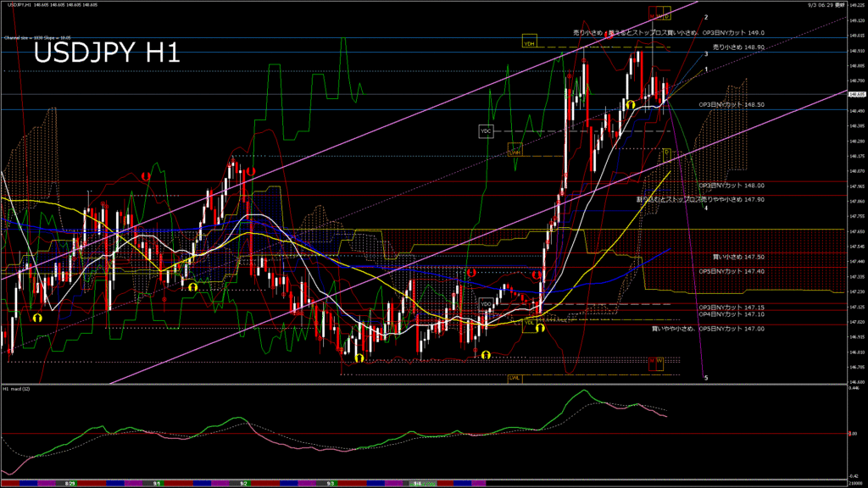This screenshot has width=868, height=488.
Task: Select the YDC label box
Action: click(x=486, y=131)
